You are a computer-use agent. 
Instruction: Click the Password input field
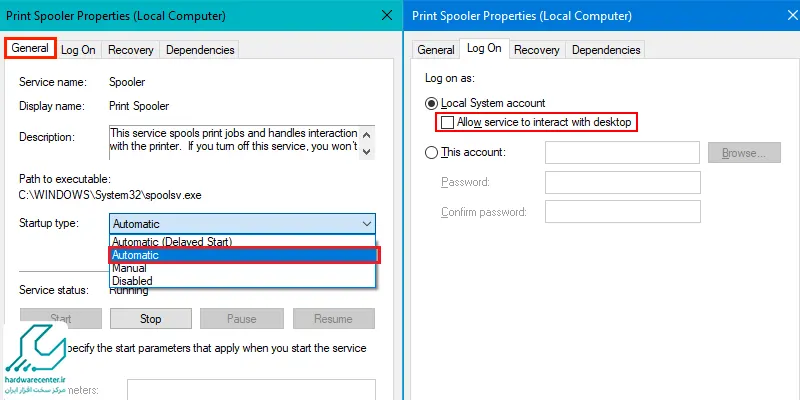622,182
